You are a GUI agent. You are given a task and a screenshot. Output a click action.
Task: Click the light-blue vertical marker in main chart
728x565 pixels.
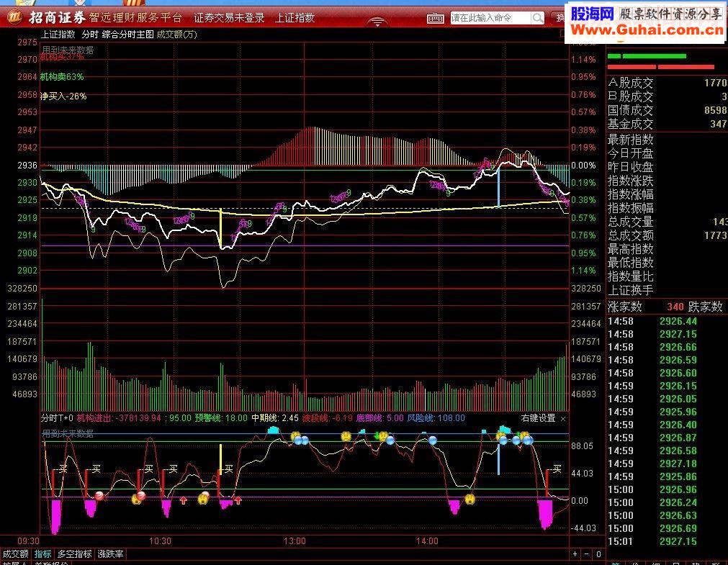click(498, 187)
